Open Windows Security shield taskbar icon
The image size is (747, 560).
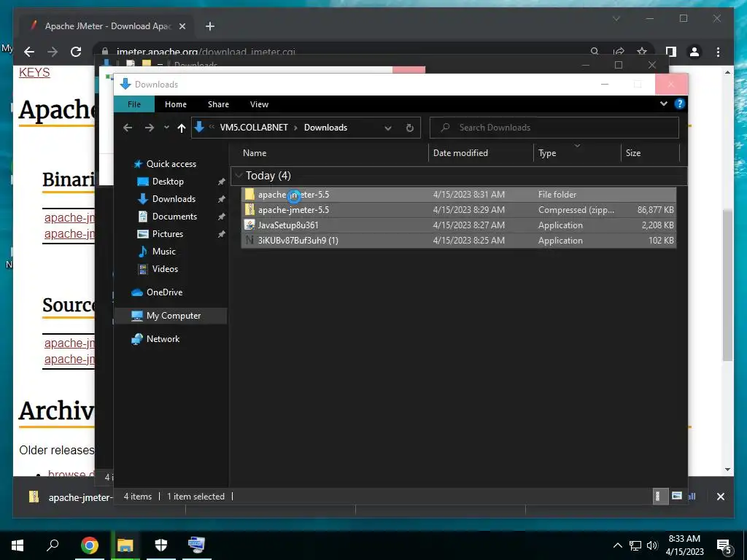[x=161, y=545]
